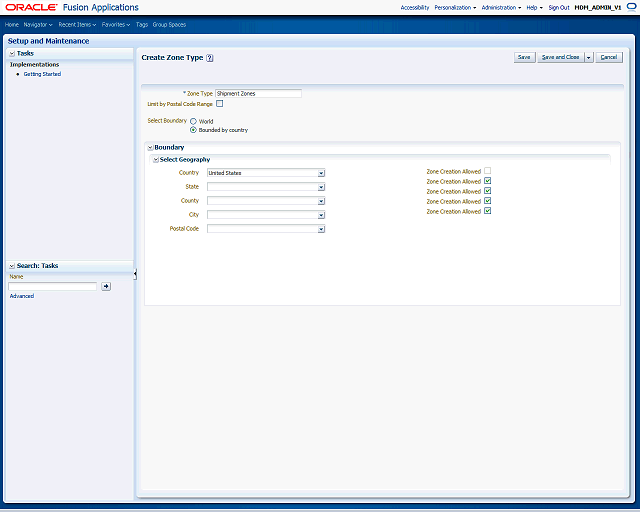Check Limit by Postal Code Range
The image size is (640, 512).
pos(220,104)
